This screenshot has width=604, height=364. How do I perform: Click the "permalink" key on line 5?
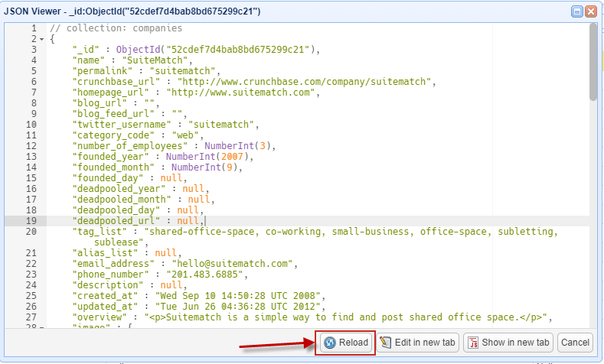(x=102, y=71)
